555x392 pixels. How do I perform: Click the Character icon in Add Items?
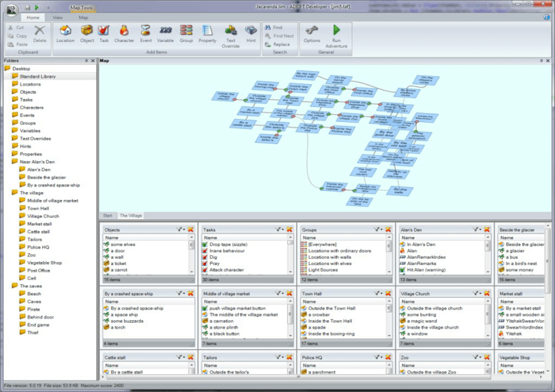coord(124,33)
